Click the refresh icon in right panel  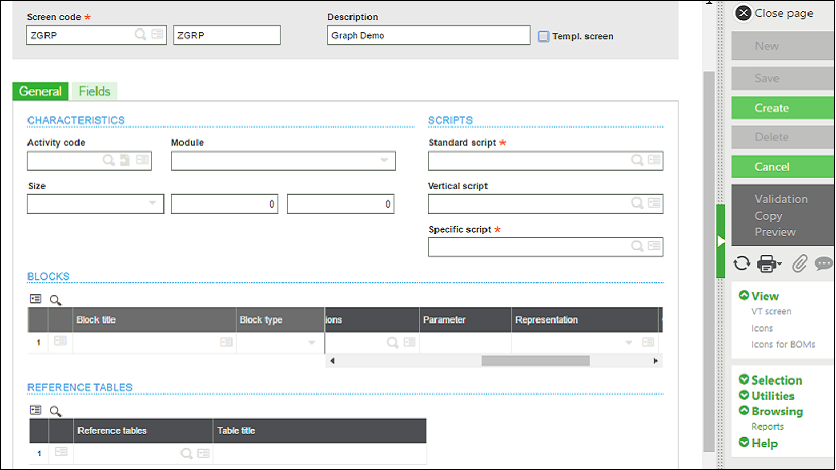point(742,263)
